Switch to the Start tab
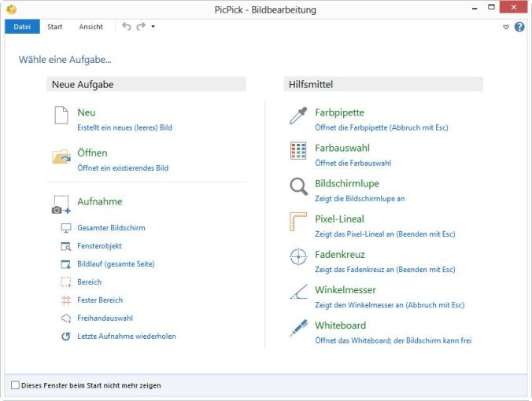This screenshot has height=401, width=532. point(54,27)
